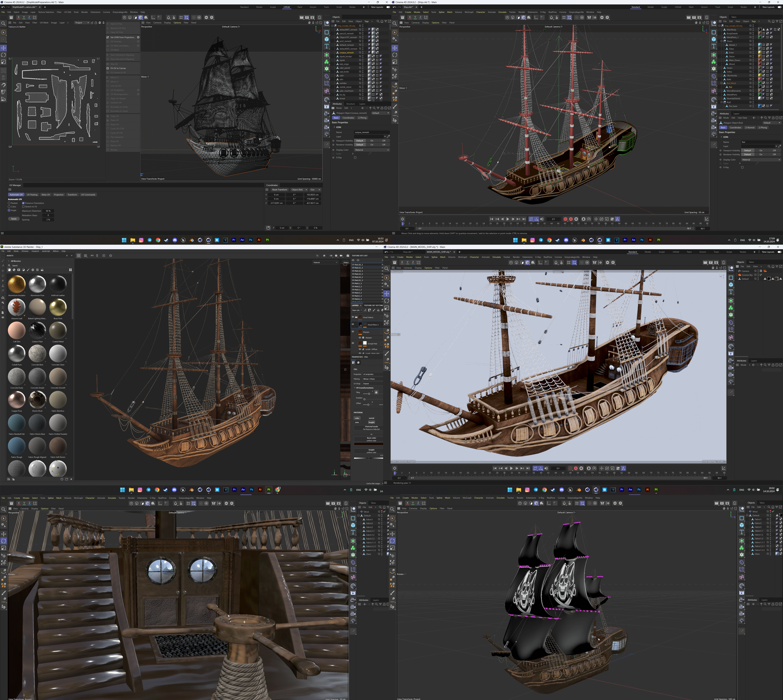Click Windows Start on the taskbar showing 17:09
This screenshot has height=700, width=783.
pos(515,240)
